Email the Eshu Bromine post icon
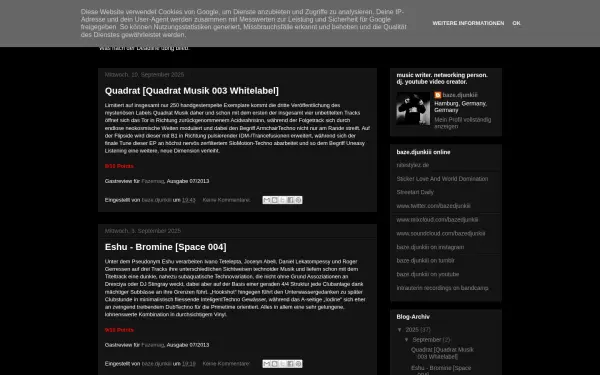Screen dimensions: 600x375 pos(267,364)
